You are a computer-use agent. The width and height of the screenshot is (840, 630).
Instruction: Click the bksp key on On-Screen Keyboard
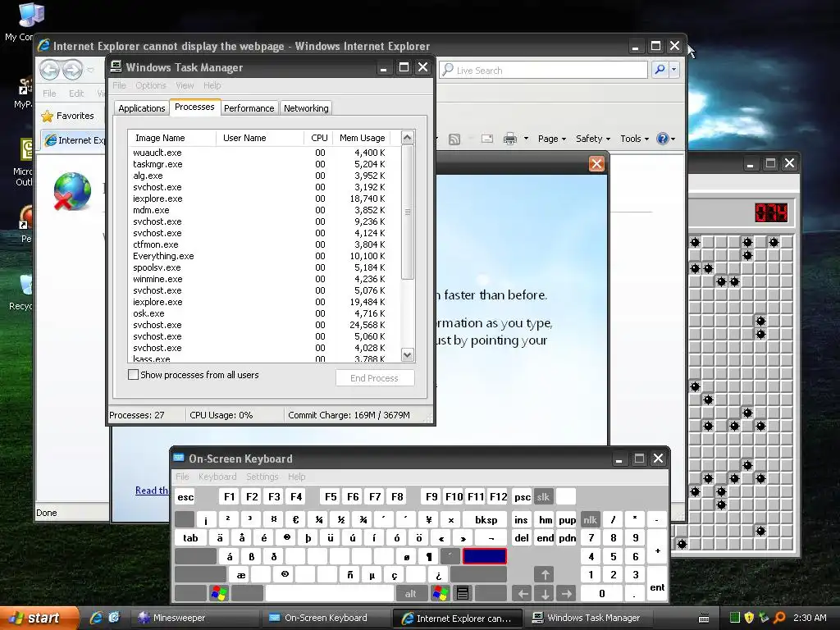click(x=486, y=519)
